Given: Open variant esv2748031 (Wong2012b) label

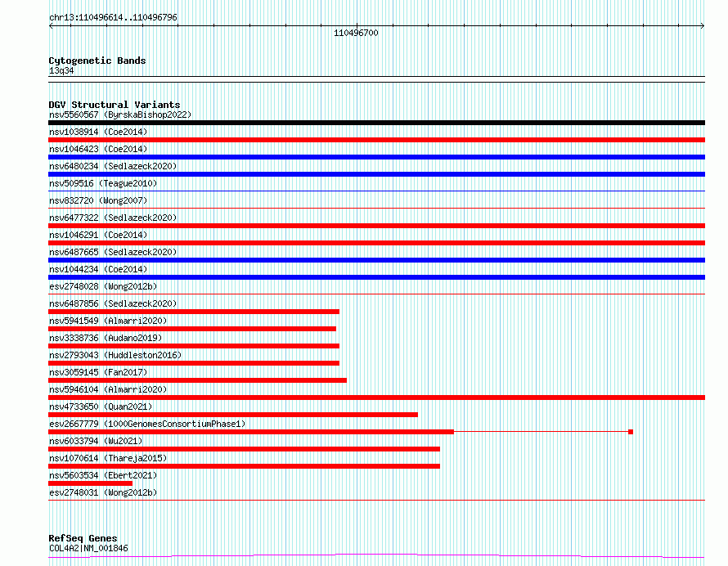Looking at the screenshot, I should (x=103, y=492).
